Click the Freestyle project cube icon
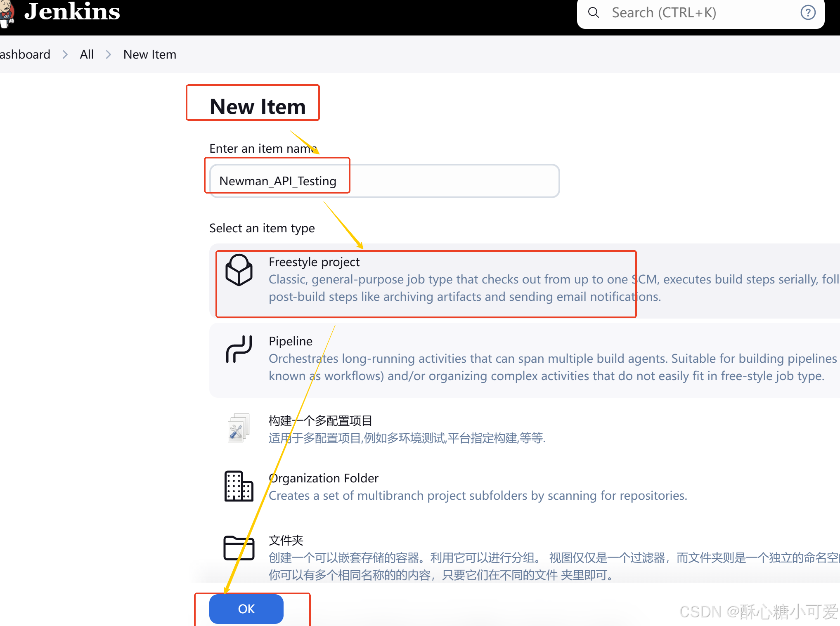Screen dimensions: 840x626 point(239,270)
